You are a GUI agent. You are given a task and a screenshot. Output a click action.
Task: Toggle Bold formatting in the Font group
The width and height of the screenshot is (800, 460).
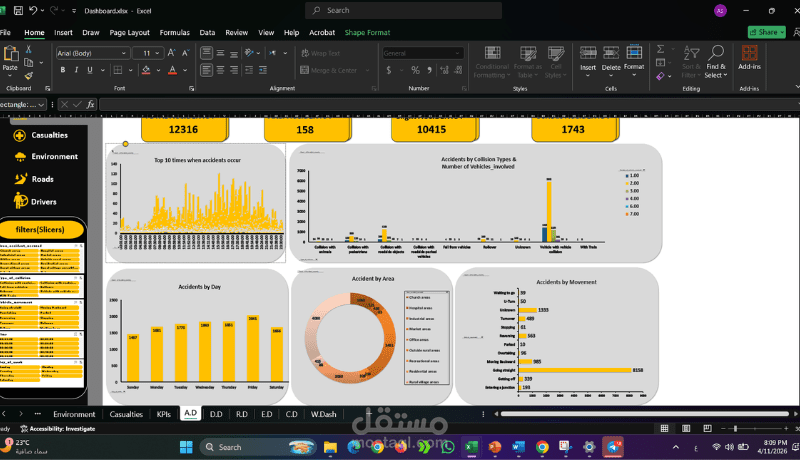point(63,70)
